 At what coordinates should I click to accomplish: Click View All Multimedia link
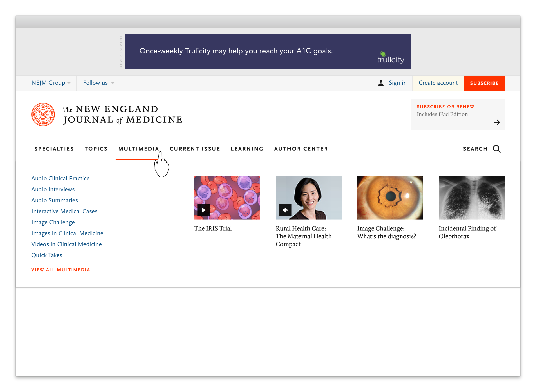coord(61,270)
